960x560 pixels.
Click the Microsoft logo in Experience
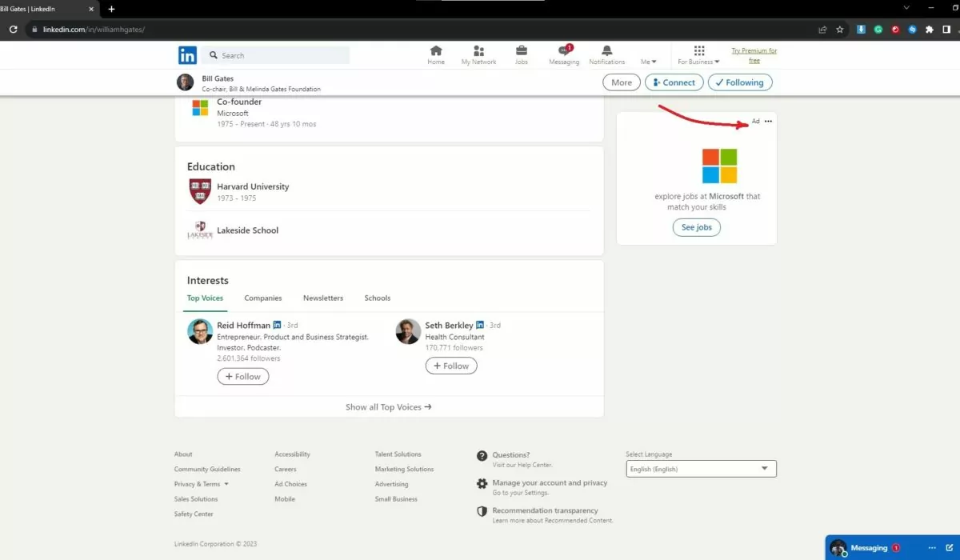pyautogui.click(x=200, y=108)
